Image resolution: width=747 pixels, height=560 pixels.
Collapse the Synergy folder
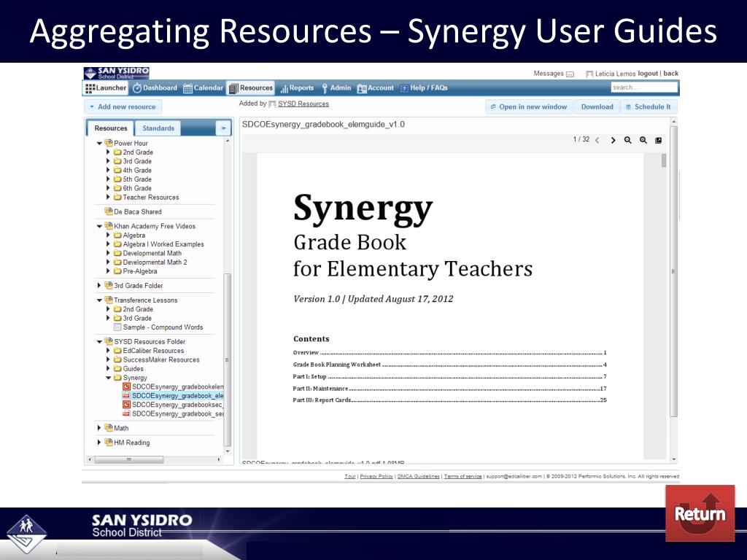coord(108,378)
